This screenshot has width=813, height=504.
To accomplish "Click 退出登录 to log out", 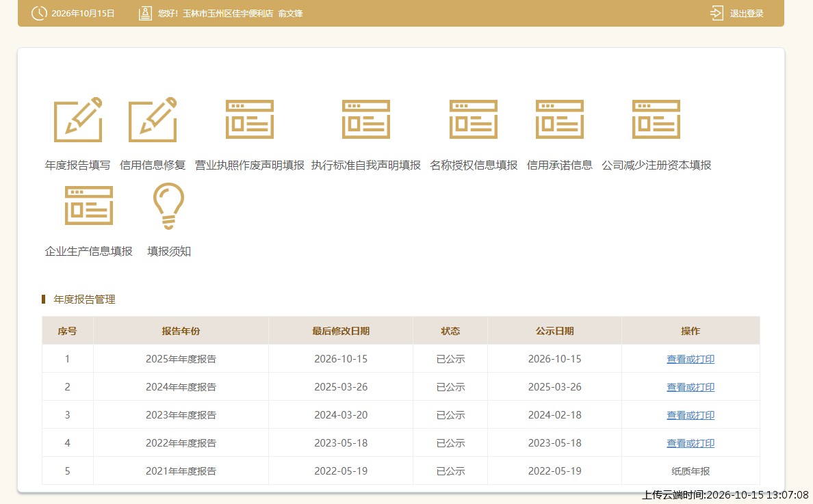I will [747, 14].
